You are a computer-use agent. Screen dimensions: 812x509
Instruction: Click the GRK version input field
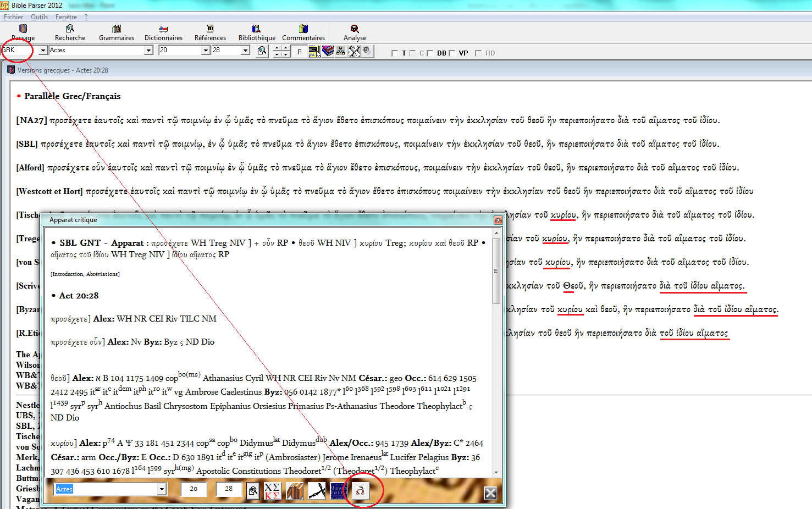click(x=19, y=51)
